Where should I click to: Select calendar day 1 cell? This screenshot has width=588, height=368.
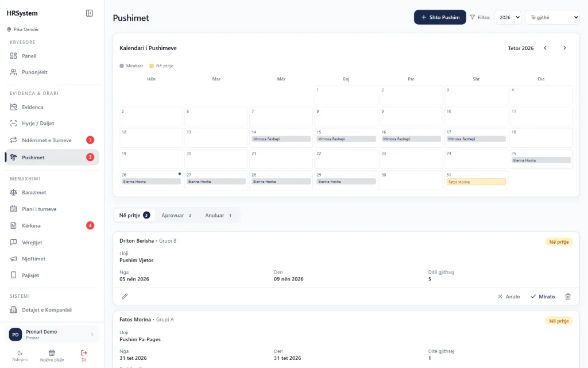click(x=346, y=95)
